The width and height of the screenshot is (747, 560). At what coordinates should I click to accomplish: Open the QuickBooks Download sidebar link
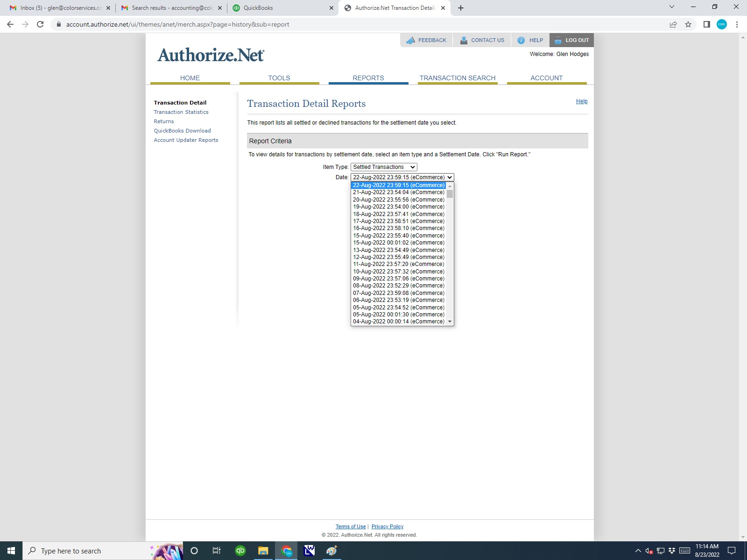(x=182, y=131)
